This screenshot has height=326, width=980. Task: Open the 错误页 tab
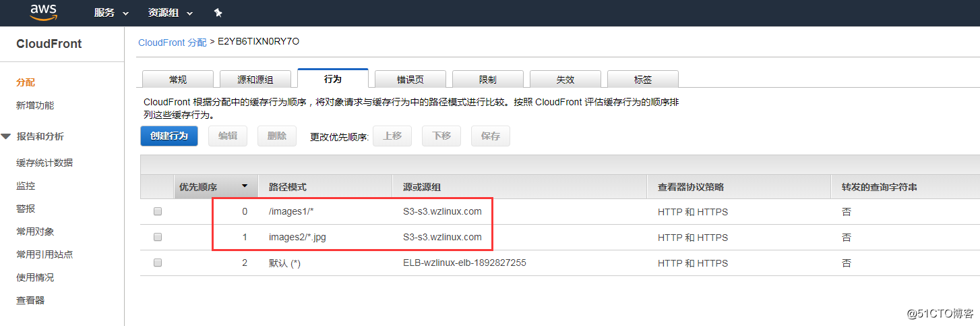click(410, 79)
